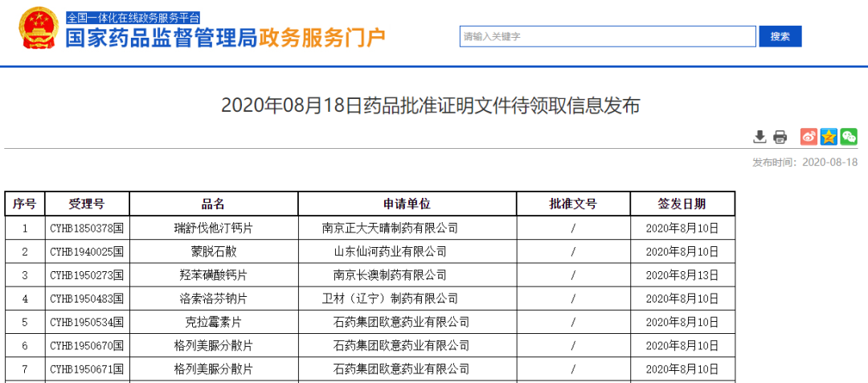Select cell 蒙脱石散

point(214,252)
